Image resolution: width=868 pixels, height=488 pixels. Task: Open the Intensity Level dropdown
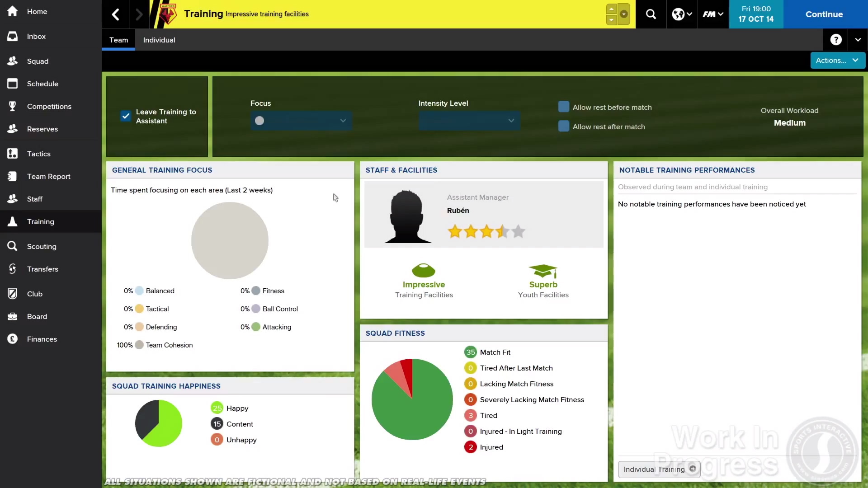469,121
